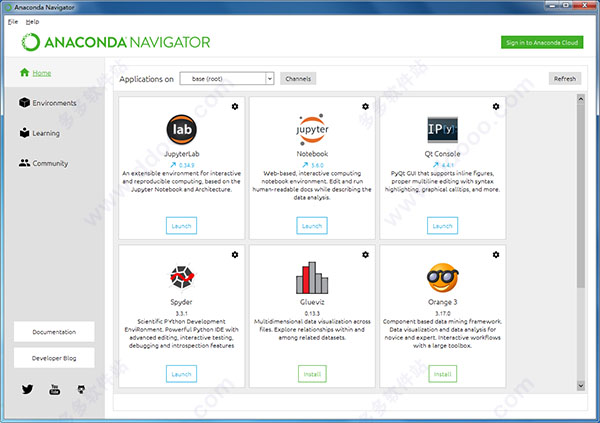Launch Qt Console
This screenshot has width=600, height=423.
coord(442,226)
